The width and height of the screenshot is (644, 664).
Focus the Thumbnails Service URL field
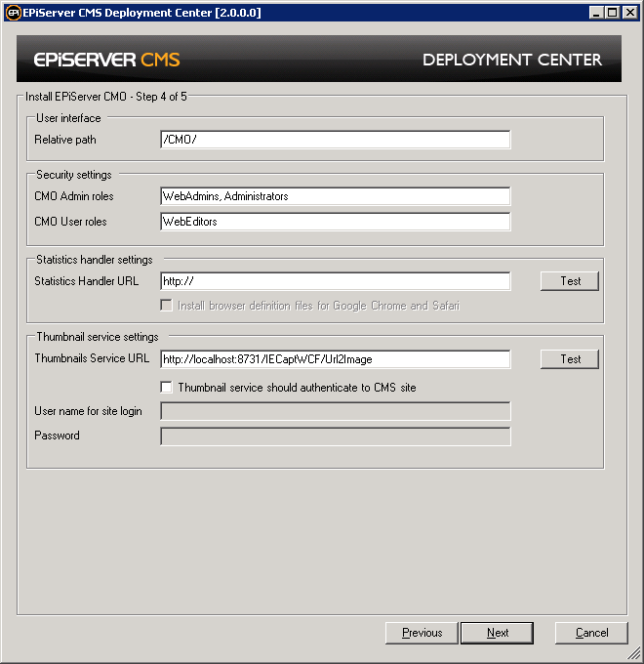tap(336, 359)
